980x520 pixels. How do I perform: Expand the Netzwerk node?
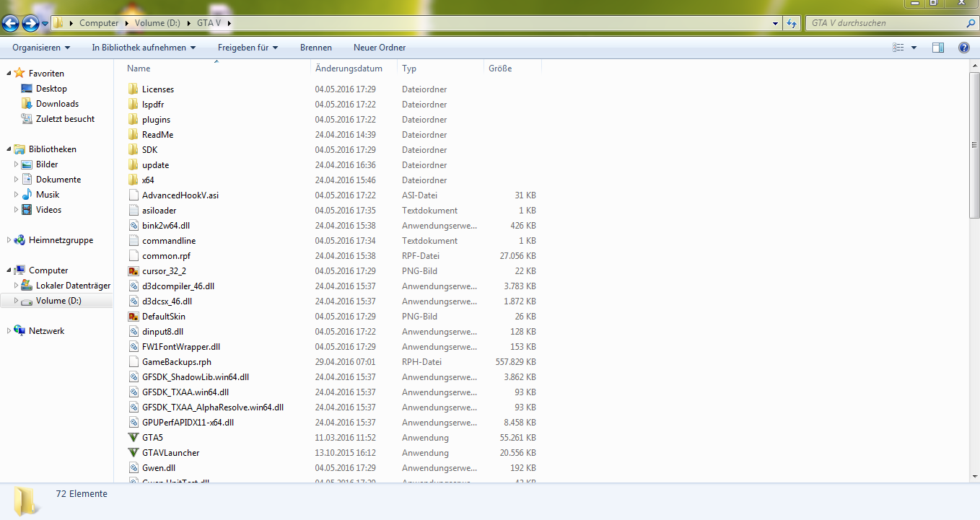pos(9,331)
